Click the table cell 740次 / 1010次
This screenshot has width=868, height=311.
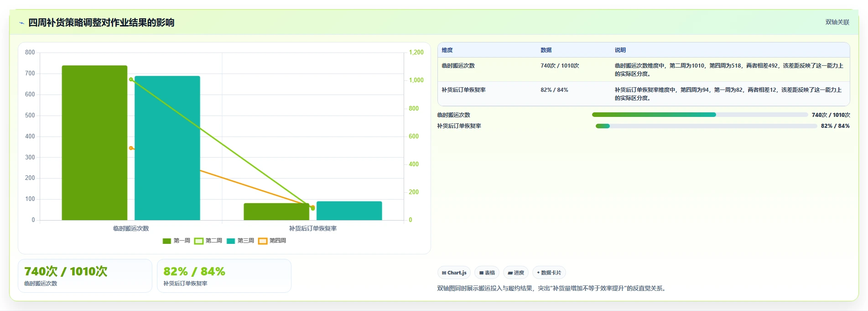tap(560, 66)
